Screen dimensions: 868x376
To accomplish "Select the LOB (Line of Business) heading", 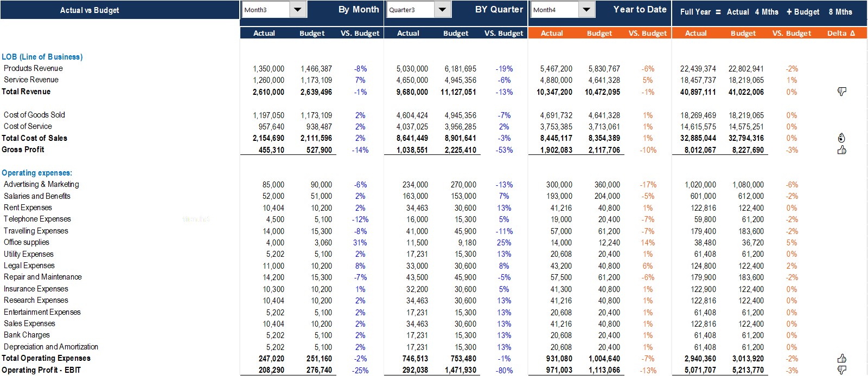I will (42, 57).
